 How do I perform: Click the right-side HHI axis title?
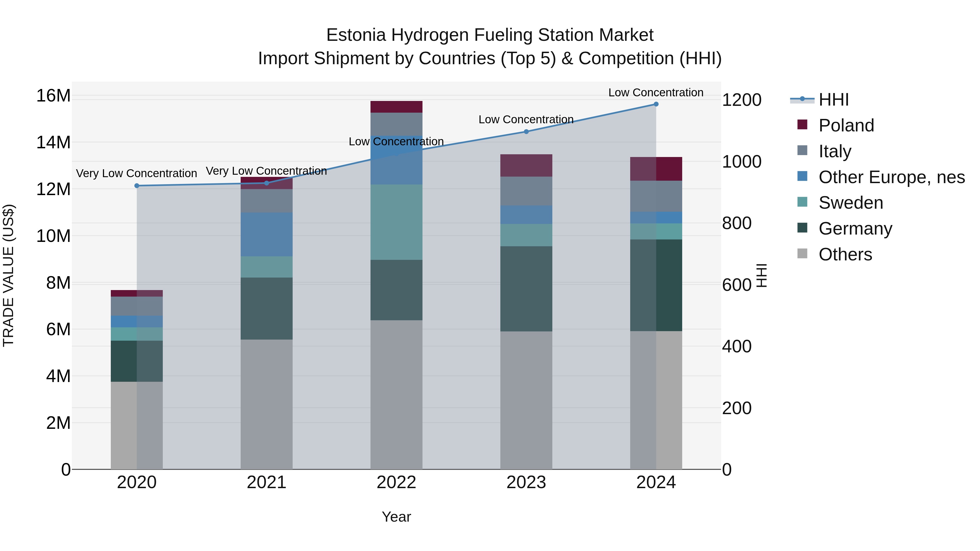[761, 275]
